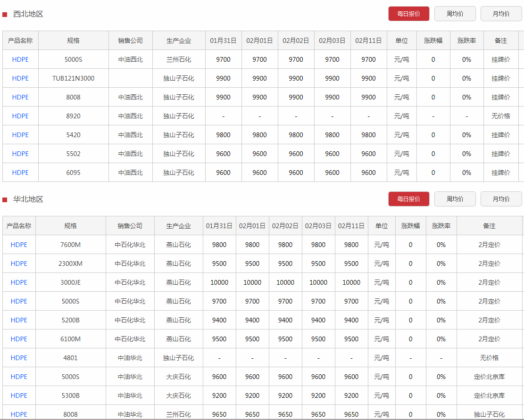Select the TUB121N3000 specification cell
Viewport: 524px width, 420px height.
pyautogui.click(x=74, y=78)
